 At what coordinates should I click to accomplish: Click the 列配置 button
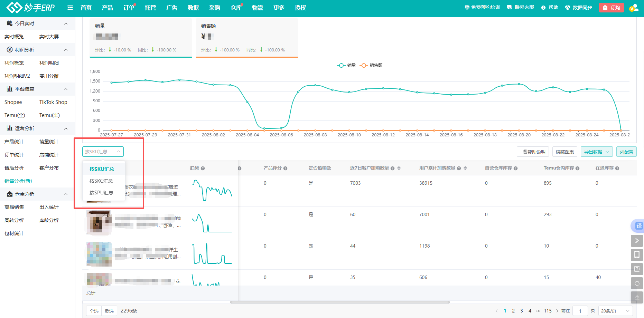click(626, 152)
